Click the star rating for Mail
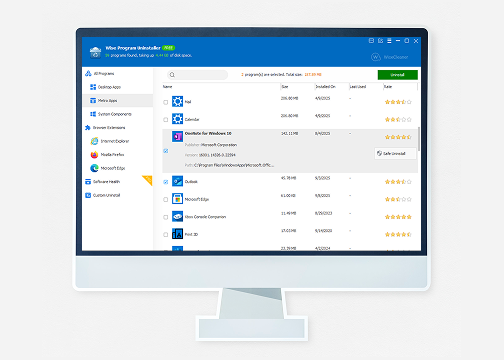This screenshot has height=360, width=504. [x=398, y=102]
